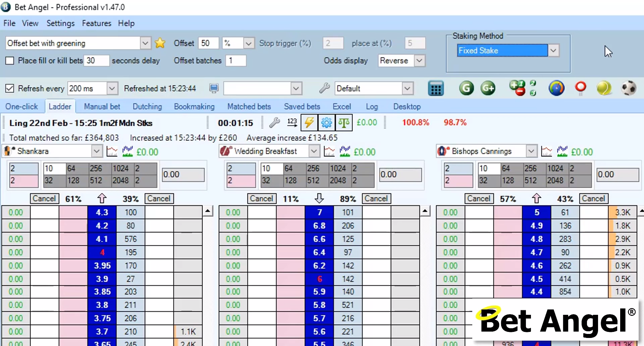The width and height of the screenshot is (644, 346).
Task: Click right Cancel on Wedding Breakfast ladder
Action: pyautogui.click(x=376, y=198)
